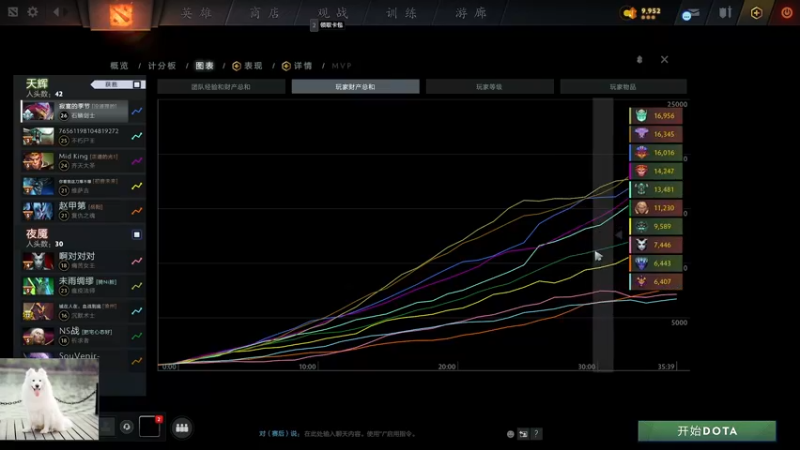Click the net worth legend entry 16,016
This screenshot has height=450, width=800.
click(x=656, y=153)
